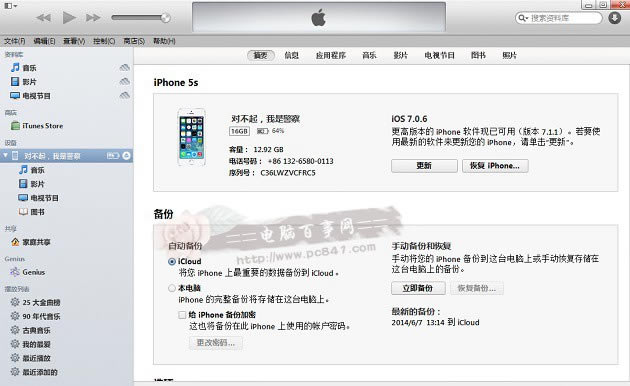Switch to the 应用程序 tab
Viewport: 630px width, 386px height.
click(331, 55)
